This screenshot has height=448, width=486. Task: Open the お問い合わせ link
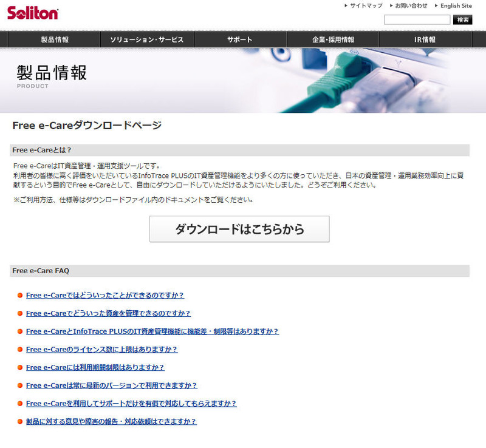[x=410, y=5]
